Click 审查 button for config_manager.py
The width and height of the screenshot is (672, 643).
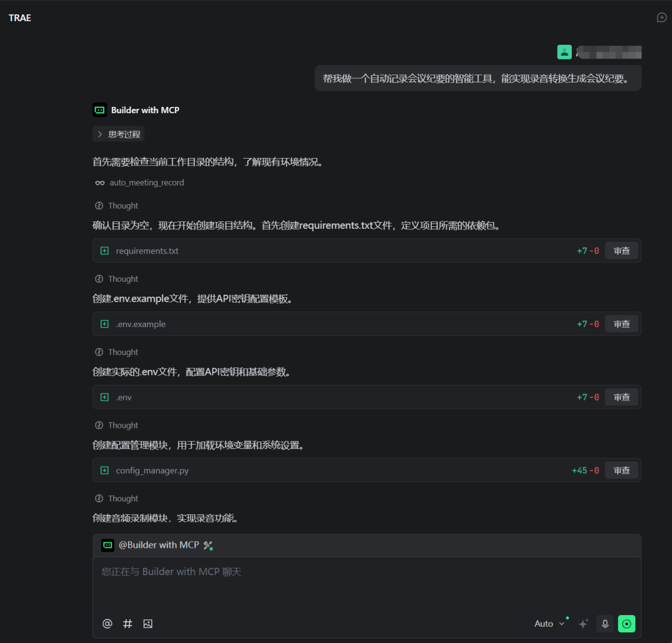click(622, 471)
